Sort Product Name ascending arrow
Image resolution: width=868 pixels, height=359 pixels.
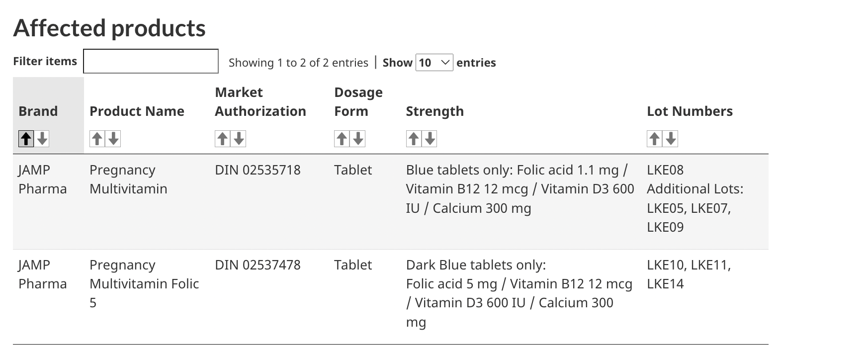pyautogui.click(x=97, y=138)
